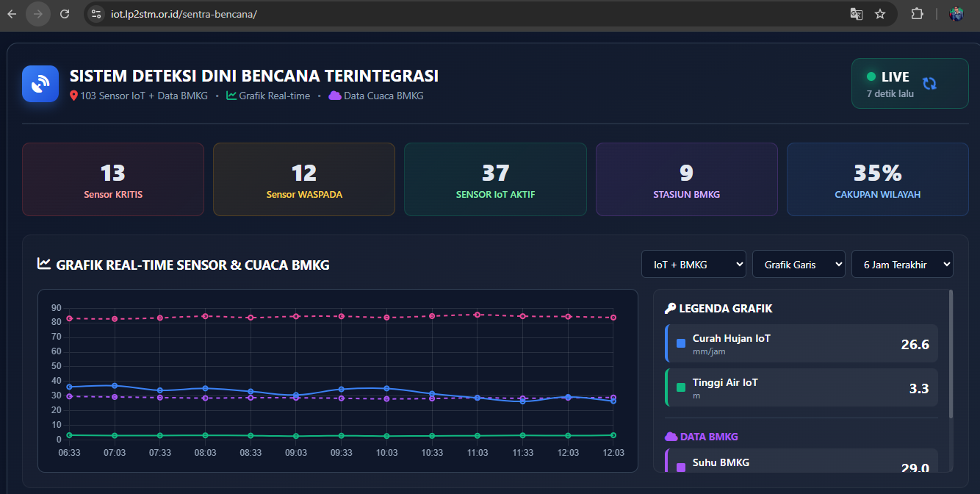
Task: Click the refresh/sync icon in the LIVE badge
Action: pos(931,83)
